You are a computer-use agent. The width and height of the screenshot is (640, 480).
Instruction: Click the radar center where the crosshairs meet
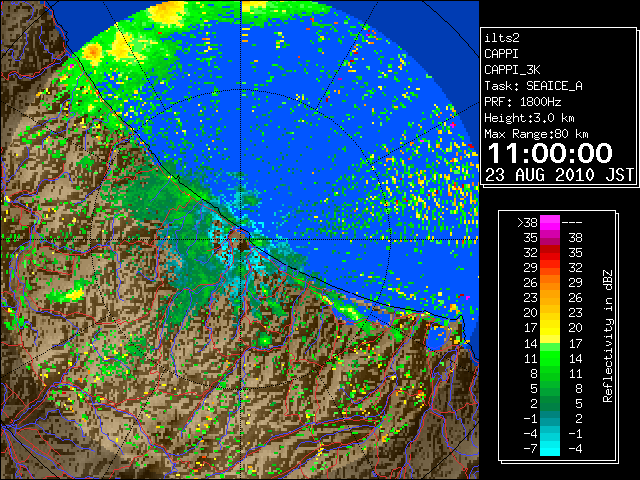241,240
